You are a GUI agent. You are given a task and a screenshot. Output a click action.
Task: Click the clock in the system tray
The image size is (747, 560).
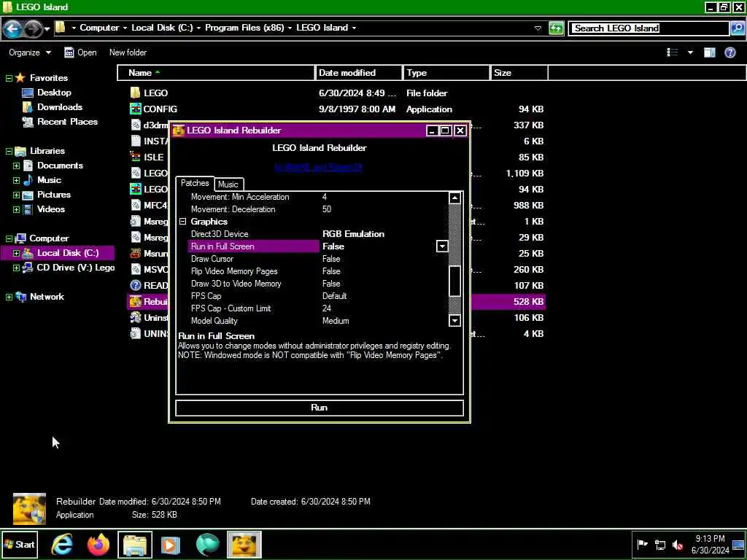coord(710,544)
